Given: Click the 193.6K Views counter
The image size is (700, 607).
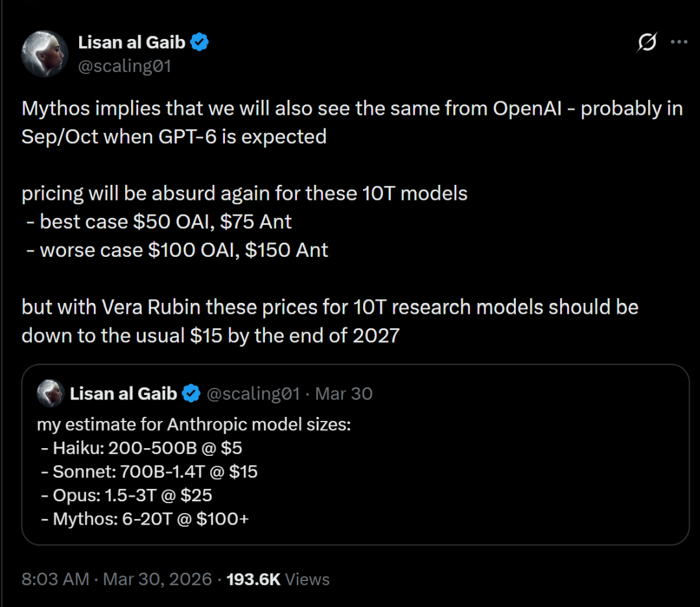Looking at the screenshot, I should (x=277, y=579).
